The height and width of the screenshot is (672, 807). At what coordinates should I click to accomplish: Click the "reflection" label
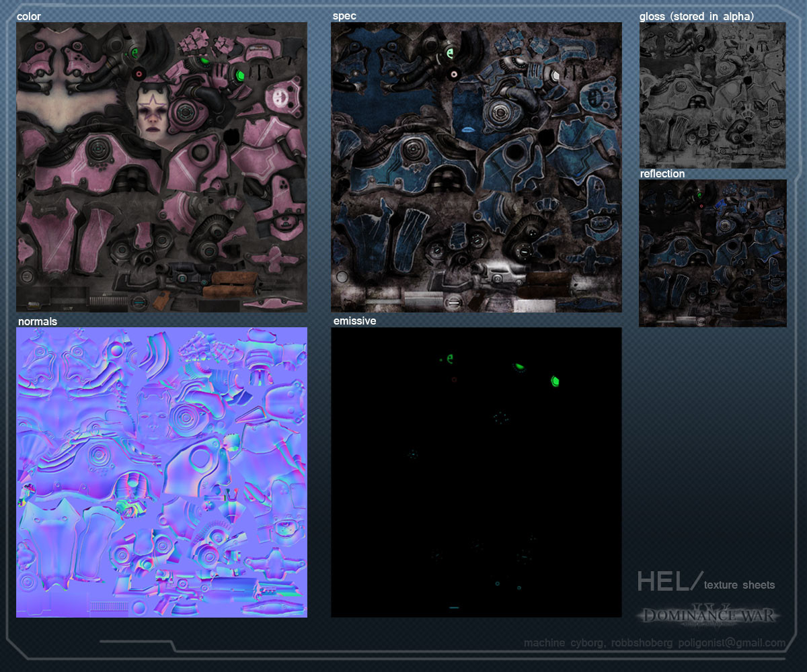click(x=662, y=174)
